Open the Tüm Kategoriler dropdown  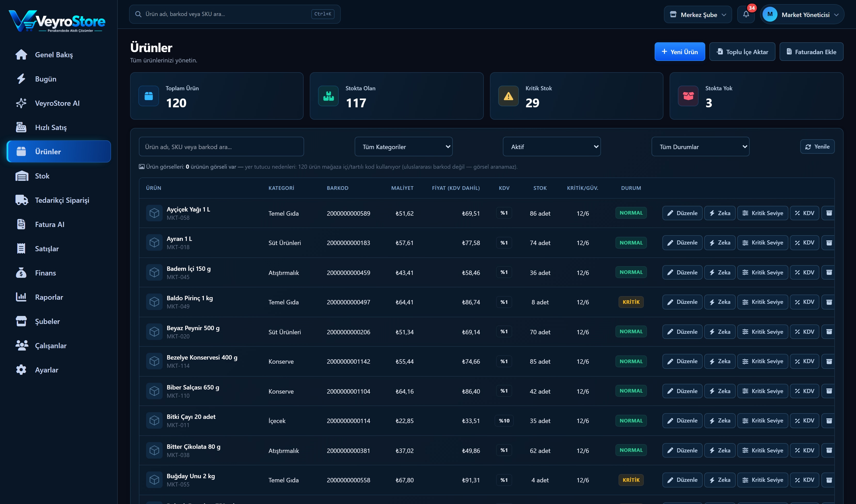click(403, 147)
